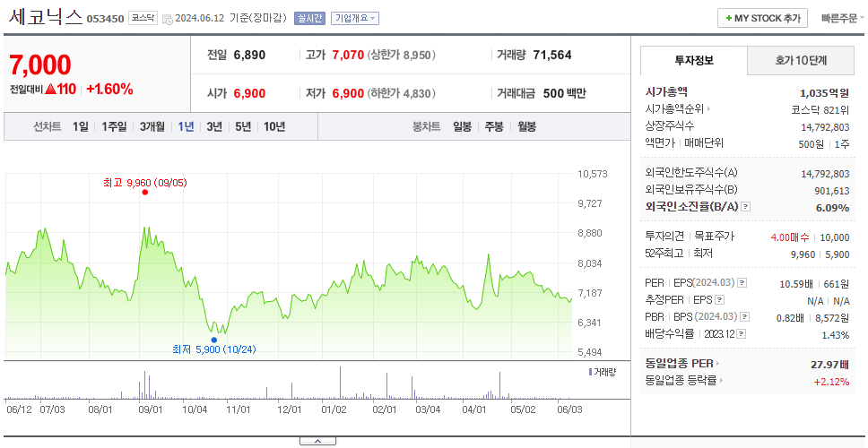868x448 pixels.
Task: Select the 1년 line chart period
Action: [x=186, y=126]
